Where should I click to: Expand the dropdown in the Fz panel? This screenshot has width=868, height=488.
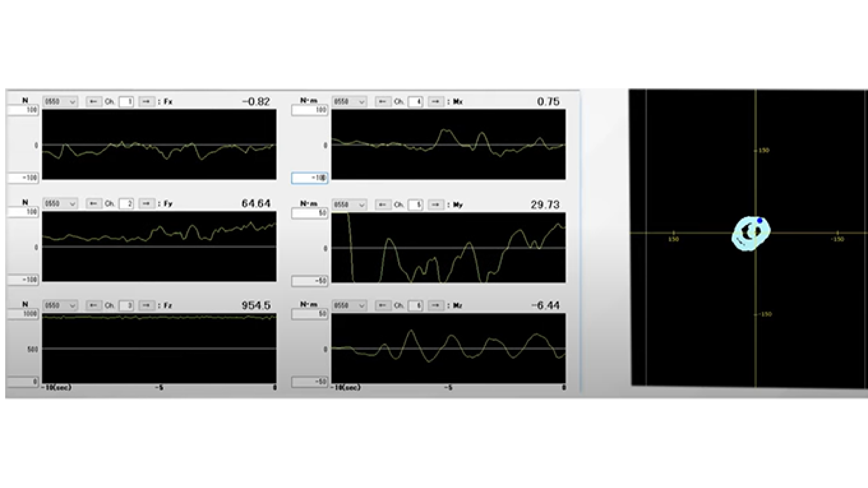[x=60, y=305]
